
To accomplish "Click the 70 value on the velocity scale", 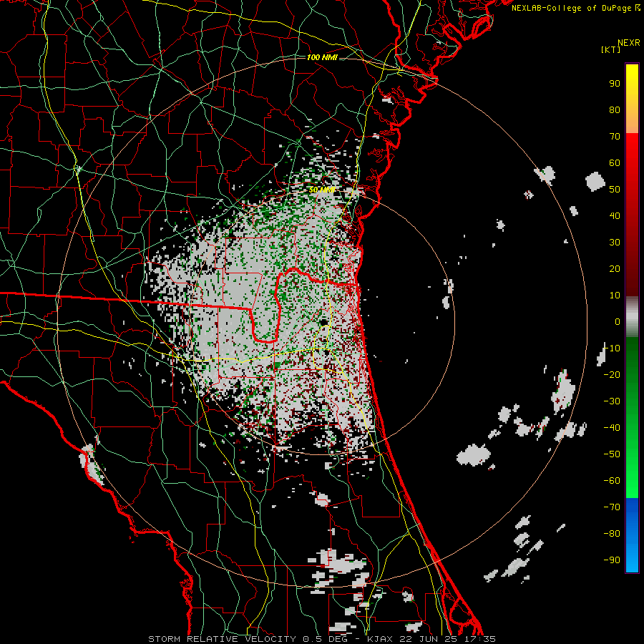I will click(x=615, y=137).
